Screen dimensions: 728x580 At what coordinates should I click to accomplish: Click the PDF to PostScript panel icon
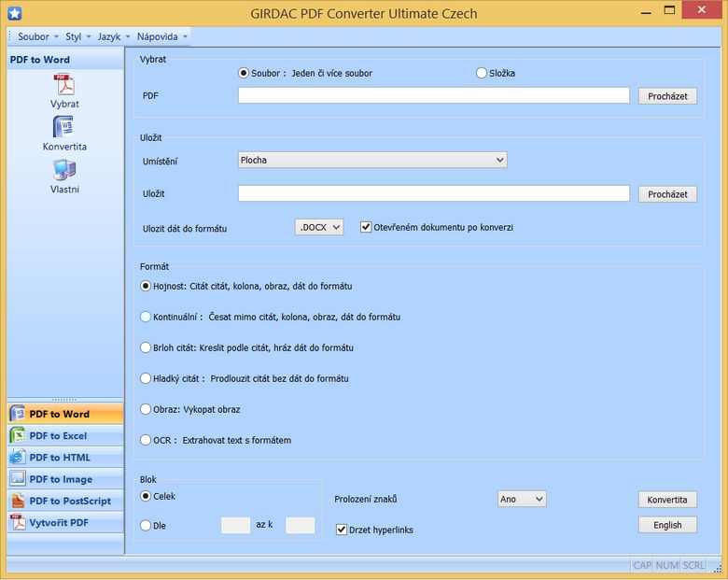tap(18, 501)
